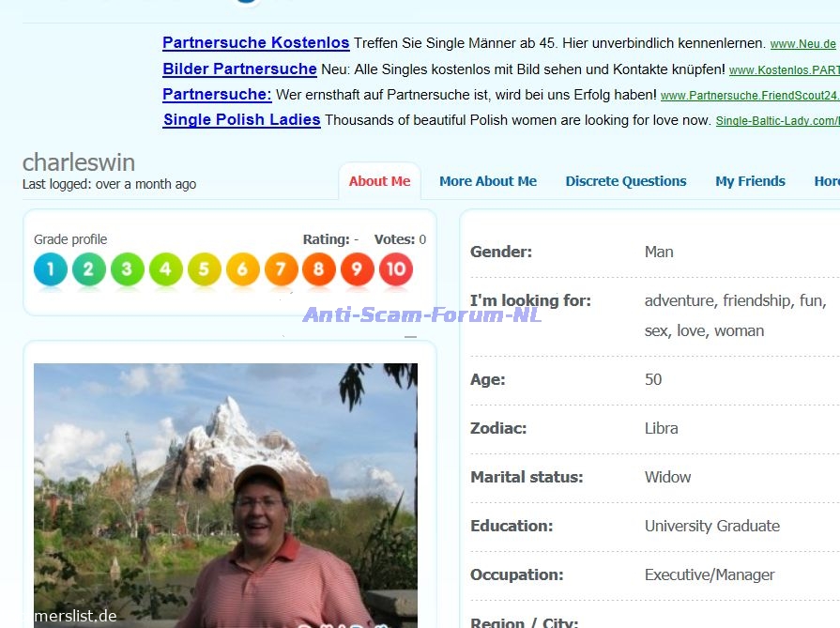Open the Partnersuche Kostenlos ad link

pyautogui.click(x=256, y=42)
